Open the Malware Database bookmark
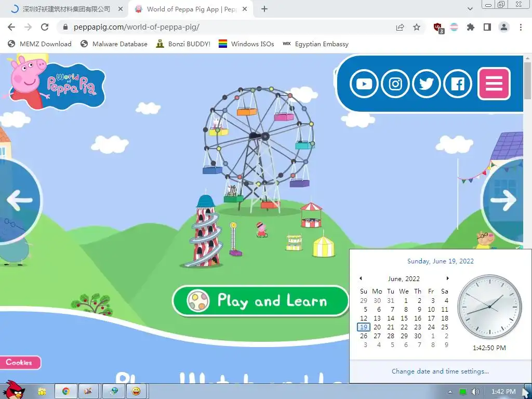This screenshot has width=532, height=399. click(114, 44)
